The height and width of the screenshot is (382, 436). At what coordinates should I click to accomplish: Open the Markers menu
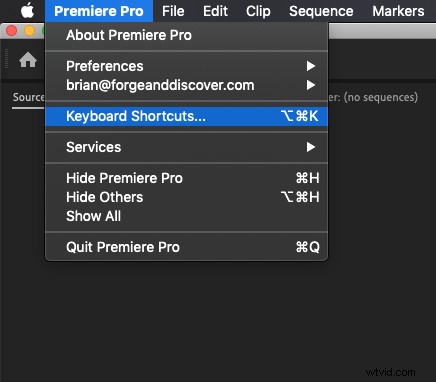[398, 11]
